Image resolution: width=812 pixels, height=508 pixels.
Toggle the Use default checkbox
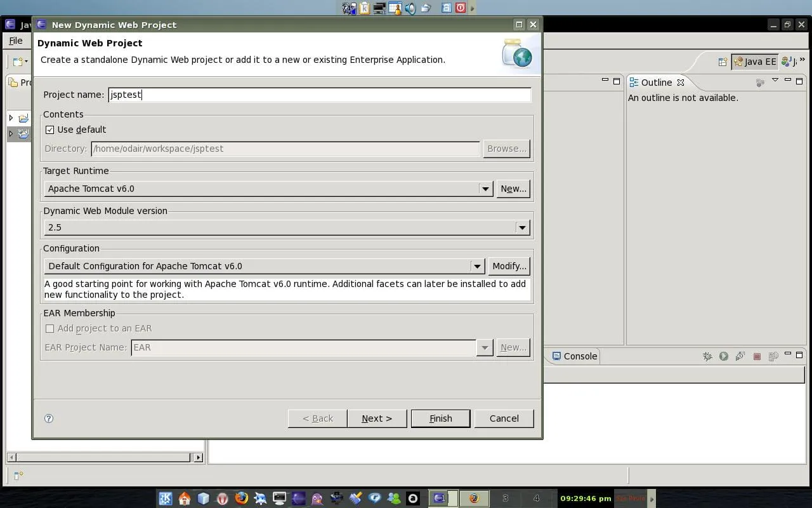[x=50, y=130]
